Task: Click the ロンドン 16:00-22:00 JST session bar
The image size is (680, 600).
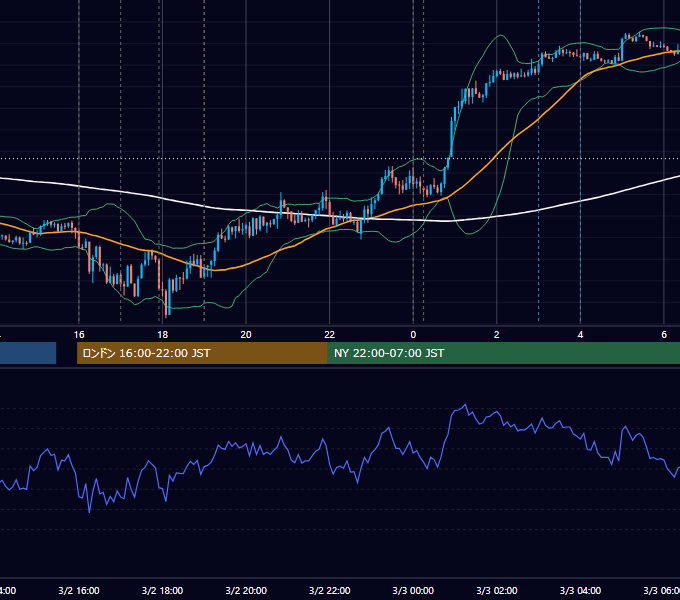Action: click(x=202, y=353)
